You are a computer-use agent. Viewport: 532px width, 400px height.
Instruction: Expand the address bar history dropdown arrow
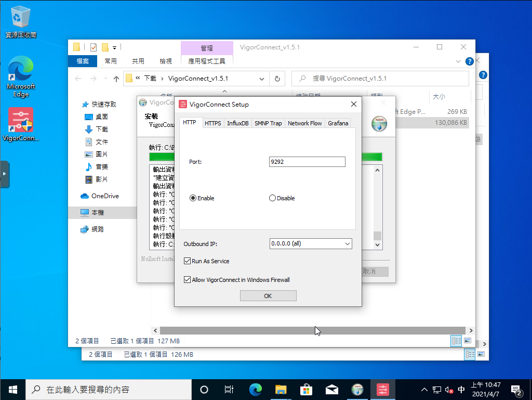(x=262, y=79)
